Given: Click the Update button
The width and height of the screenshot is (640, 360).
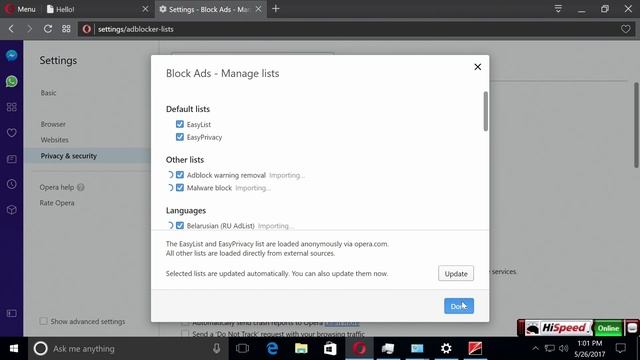Looking at the screenshot, I should [456, 273].
